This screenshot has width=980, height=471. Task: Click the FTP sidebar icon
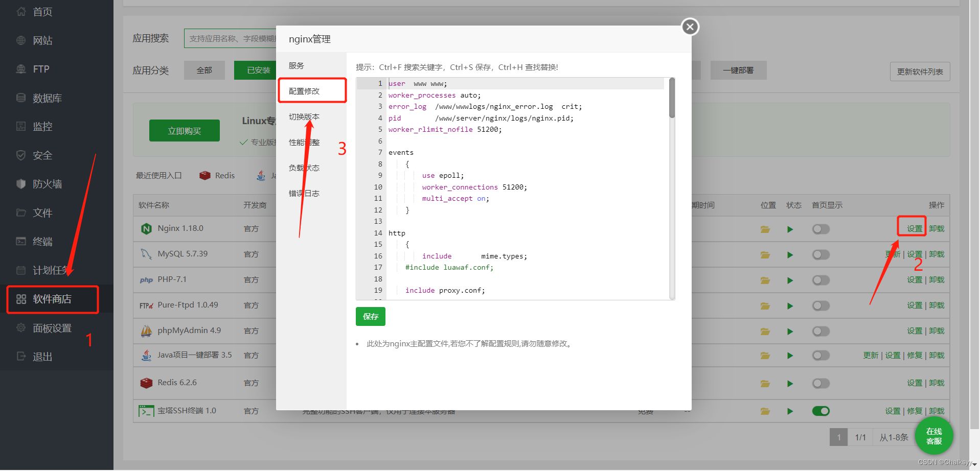[21, 69]
